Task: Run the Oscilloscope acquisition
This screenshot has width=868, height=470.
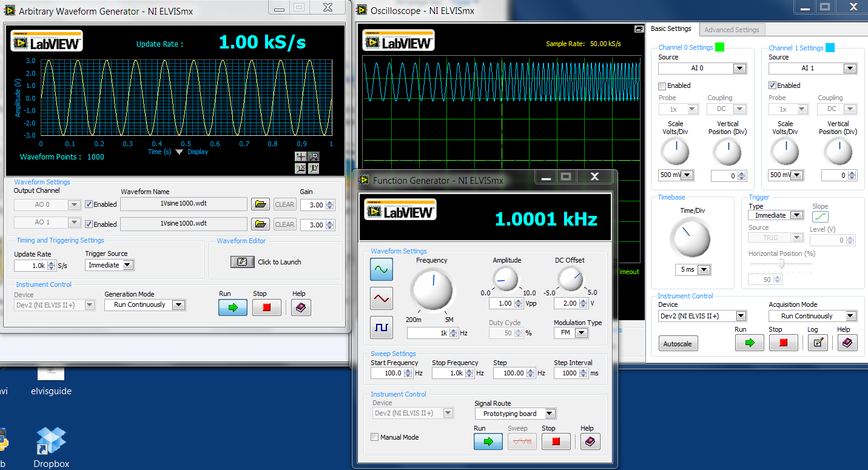Action: [750, 343]
